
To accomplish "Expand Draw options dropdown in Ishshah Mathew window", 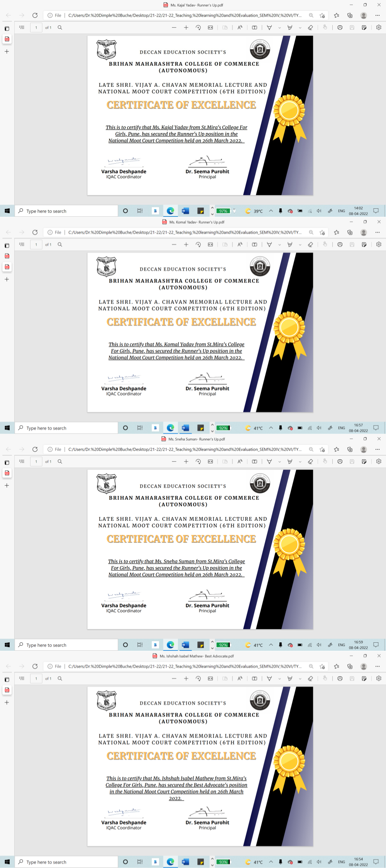I will pos(279,678).
